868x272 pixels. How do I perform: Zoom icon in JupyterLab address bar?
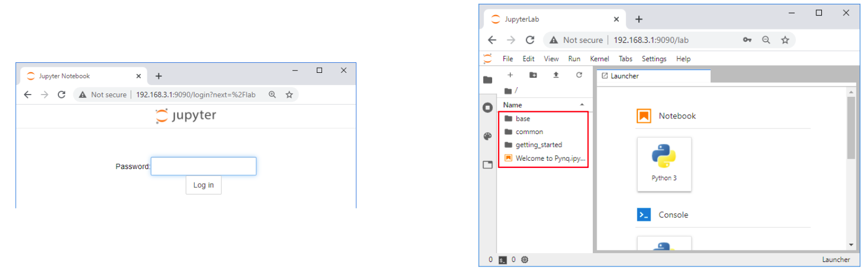(766, 40)
